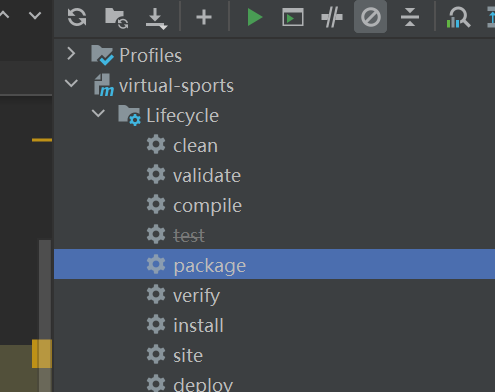Select the Profiles folder icon
The width and height of the screenshot is (495, 392).
(102, 55)
